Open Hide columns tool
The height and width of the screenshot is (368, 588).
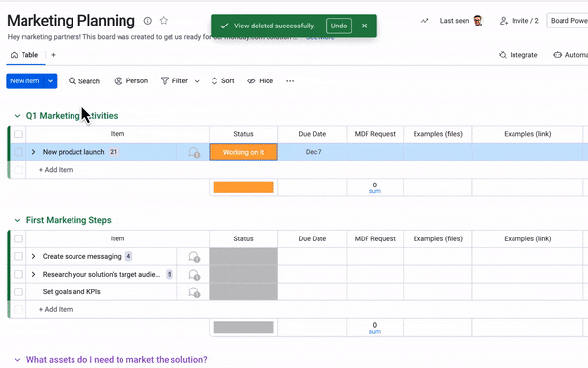[x=261, y=81]
